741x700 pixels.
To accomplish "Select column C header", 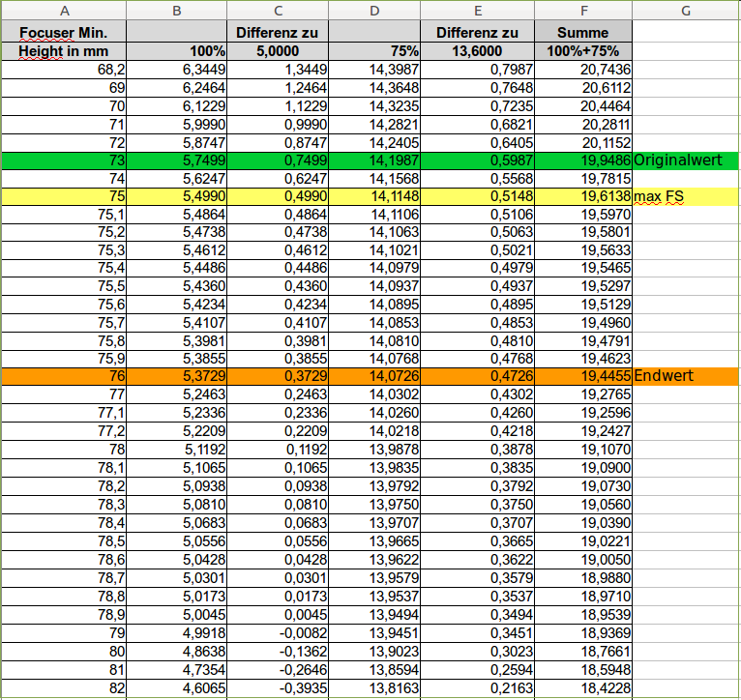I will point(278,11).
